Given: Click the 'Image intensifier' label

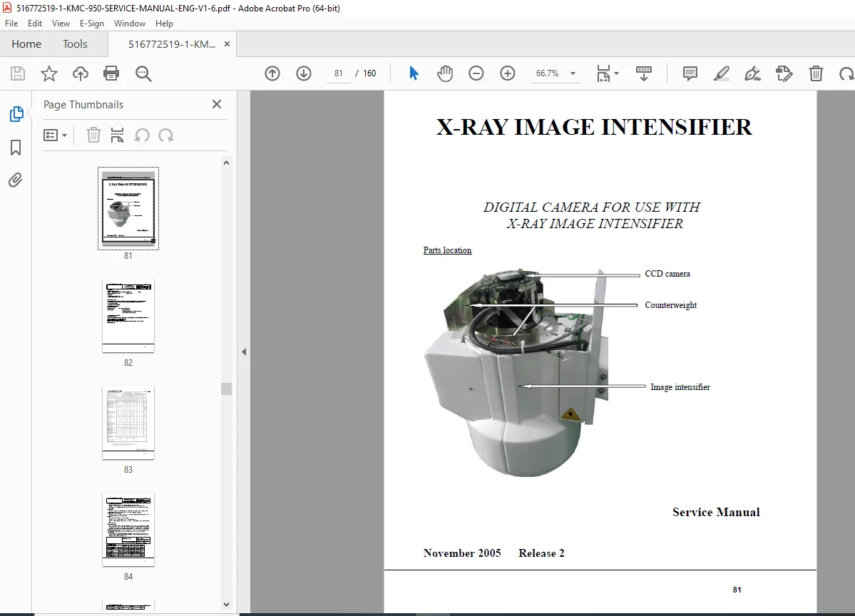Looking at the screenshot, I should coord(680,387).
